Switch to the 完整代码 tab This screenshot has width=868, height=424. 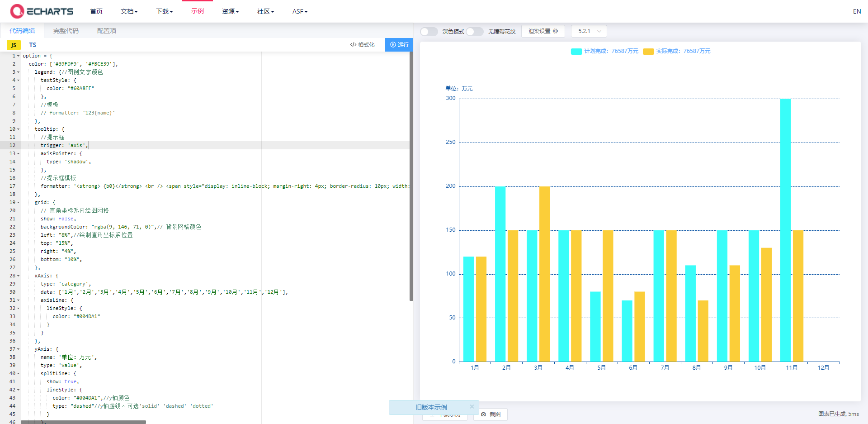(x=66, y=30)
